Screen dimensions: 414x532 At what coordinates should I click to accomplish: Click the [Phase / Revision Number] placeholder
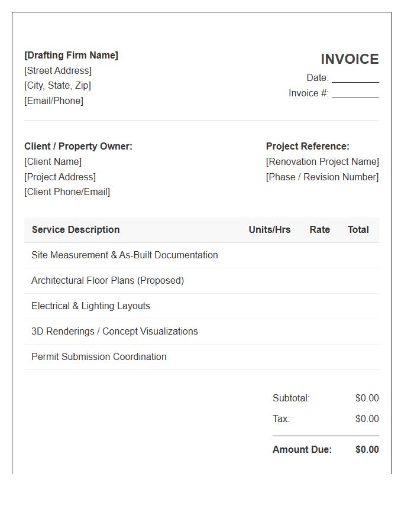322,177
